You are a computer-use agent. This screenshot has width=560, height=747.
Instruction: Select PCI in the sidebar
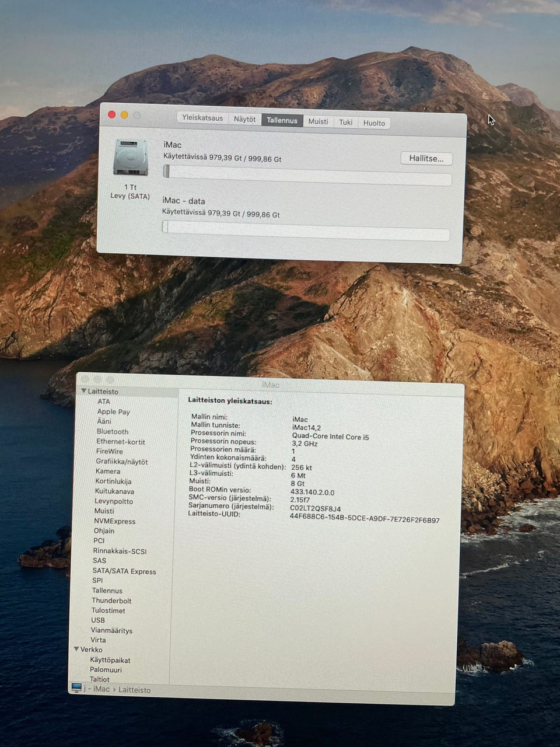click(x=99, y=540)
